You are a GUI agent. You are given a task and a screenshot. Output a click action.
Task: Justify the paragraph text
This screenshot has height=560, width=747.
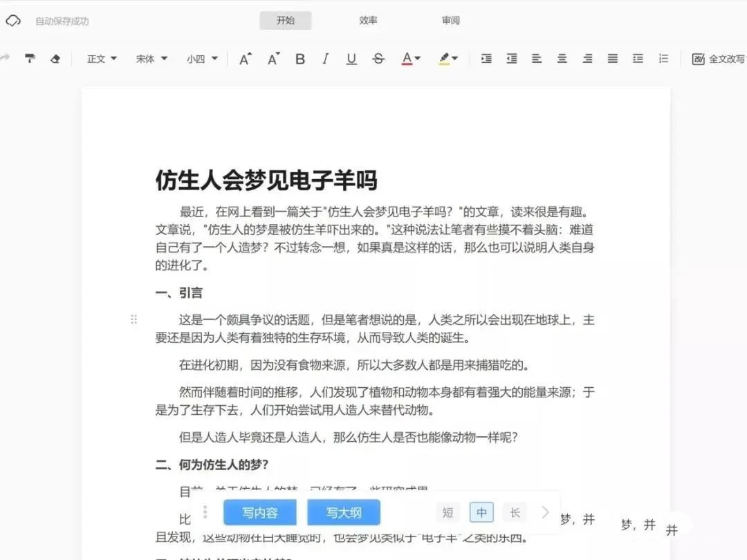pyautogui.click(x=613, y=59)
